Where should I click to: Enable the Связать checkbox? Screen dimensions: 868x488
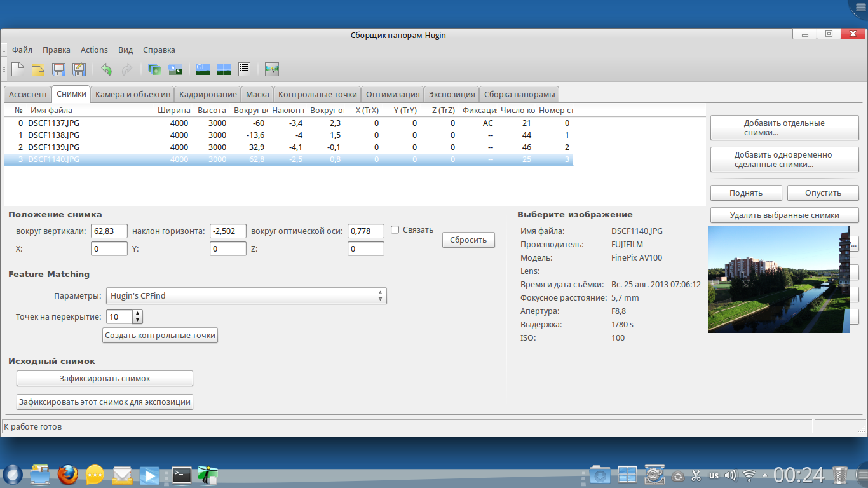click(395, 230)
